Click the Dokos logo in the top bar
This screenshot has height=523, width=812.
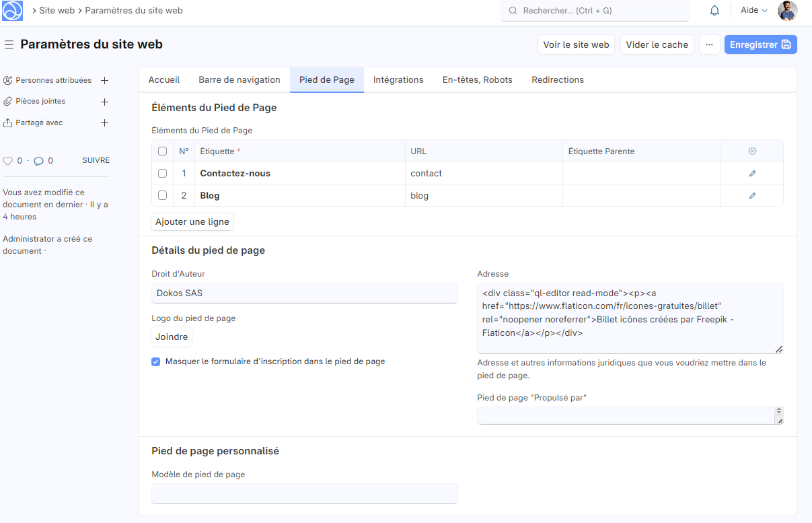point(12,10)
